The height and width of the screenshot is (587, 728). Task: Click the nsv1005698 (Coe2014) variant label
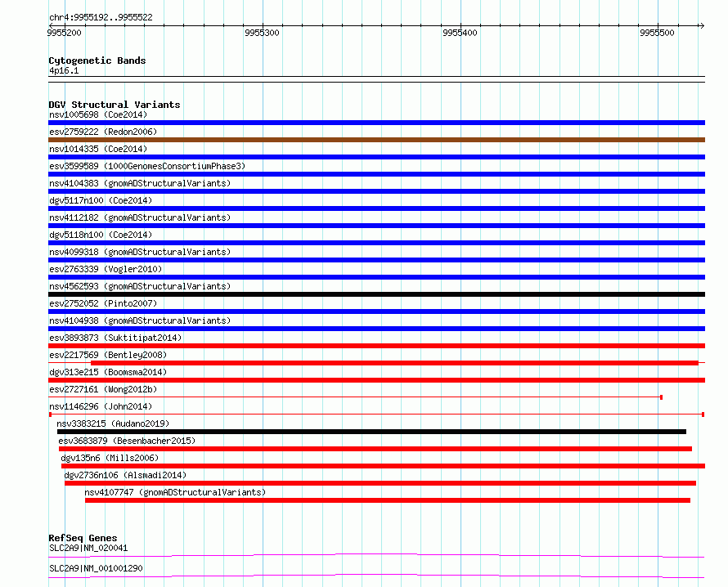[x=98, y=114]
